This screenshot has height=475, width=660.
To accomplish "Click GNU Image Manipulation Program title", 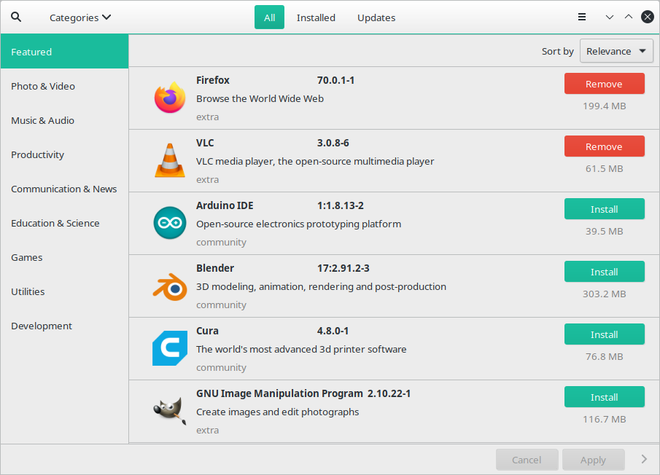I will [x=279, y=394].
